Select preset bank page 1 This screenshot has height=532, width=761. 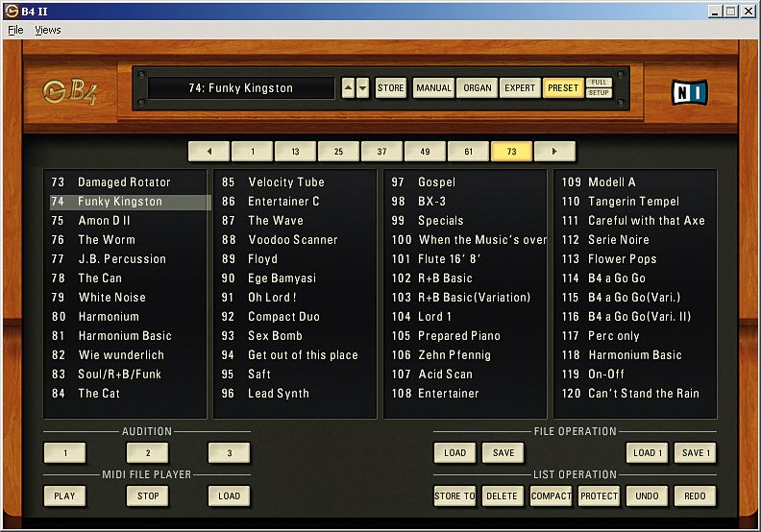253,152
